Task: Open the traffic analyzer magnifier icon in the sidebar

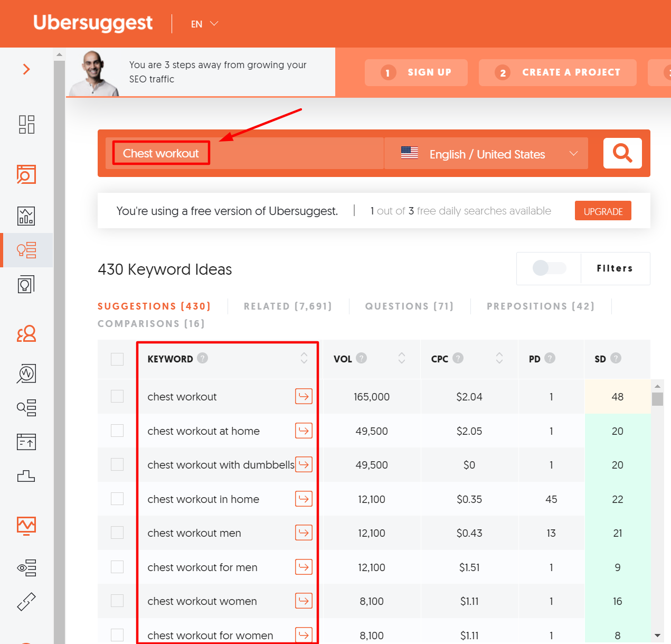Action: coord(26,374)
